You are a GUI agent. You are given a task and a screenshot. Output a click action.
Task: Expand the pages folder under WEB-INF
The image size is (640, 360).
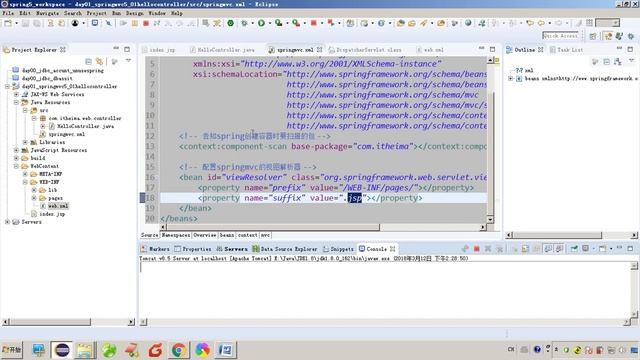point(34,198)
